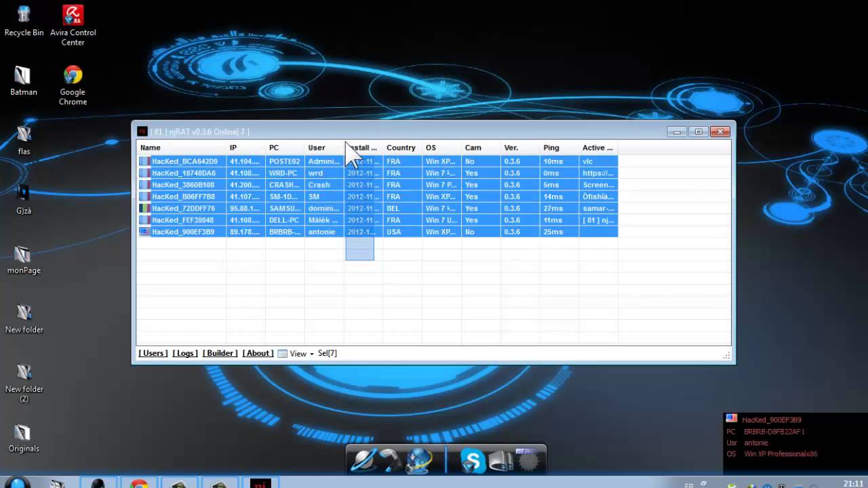The image size is (868, 488).
Task: Click the USA flag in the notification popup
Action: pos(731,419)
